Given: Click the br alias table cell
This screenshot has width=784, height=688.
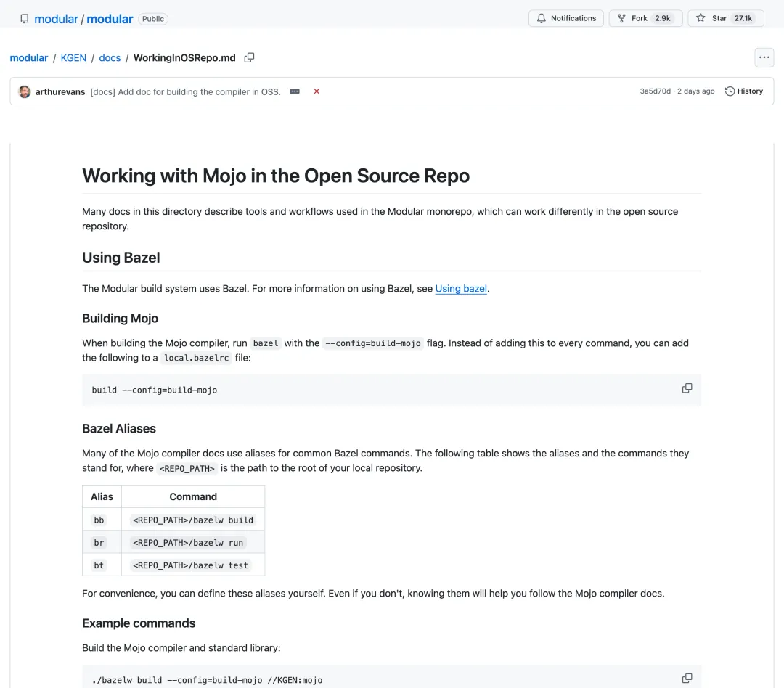Looking at the screenshot, I should coord(102,543).
